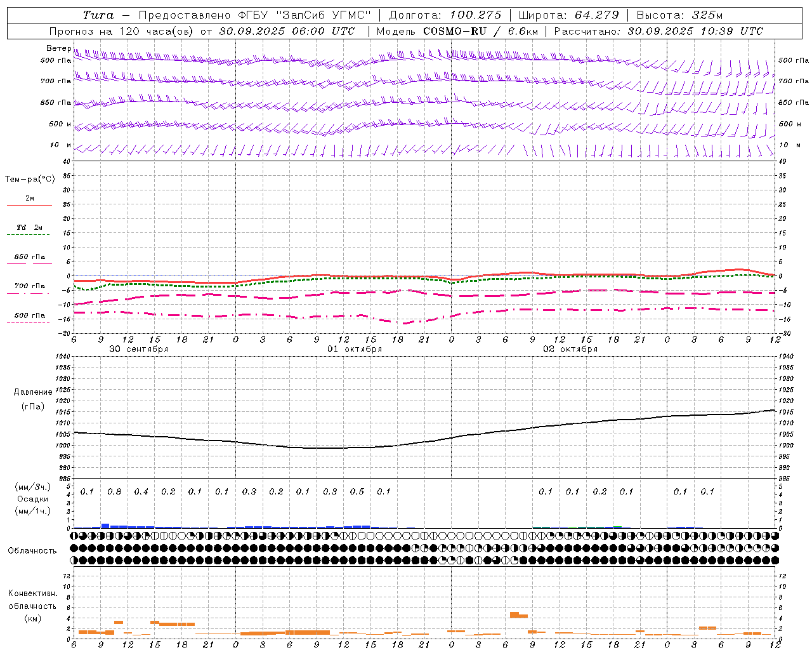
Task: Click the "700 гПа" temperature legend entry
Action: click(x=30, y=286)
